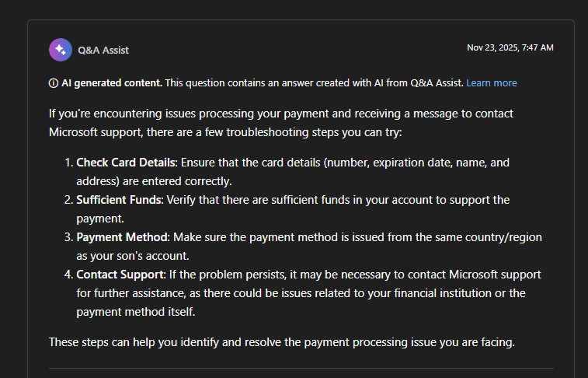The height and width of the screenshot is (378, 588).
Task: Select the Sufficient Funds heading
Action: point(119,200)
